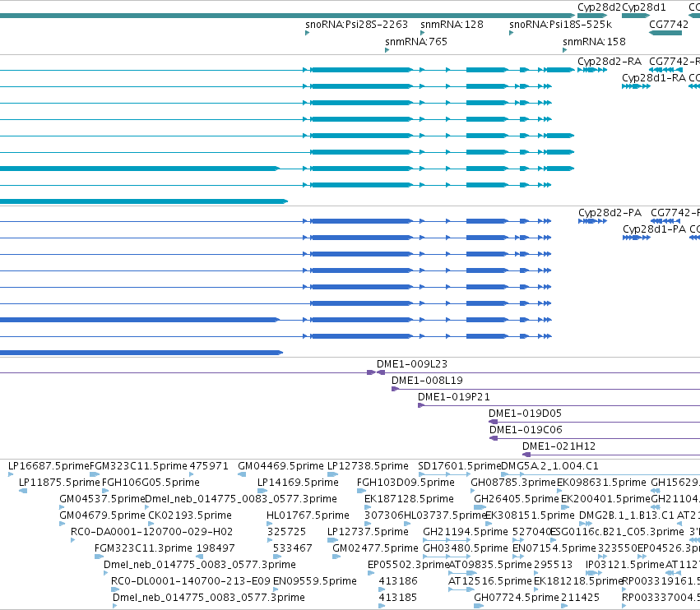
Task: Open transcript Cyp28d2-RA
Action: click(592, 70)
